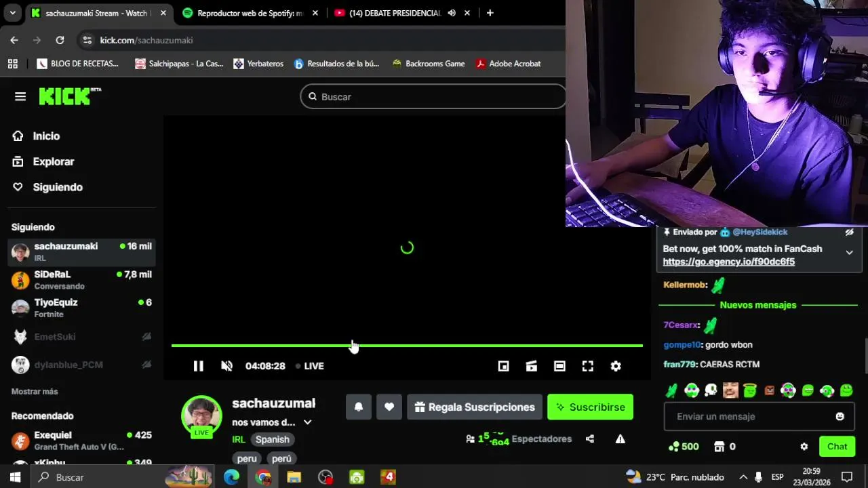Open the chat shop icon
This screenshot has height=488, width=868.
[x=719, y=447]
